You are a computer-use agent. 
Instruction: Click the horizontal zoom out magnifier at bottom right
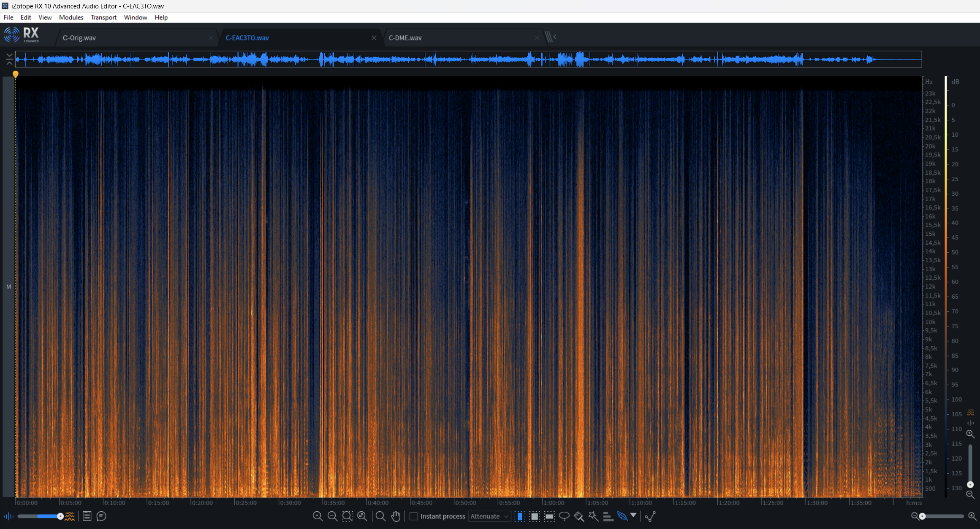[915, 516]
